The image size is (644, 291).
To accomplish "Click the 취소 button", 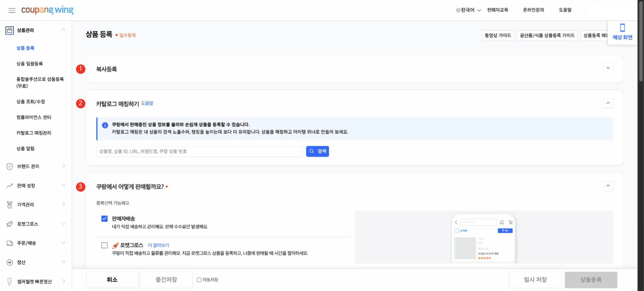I will coord(112,280).
